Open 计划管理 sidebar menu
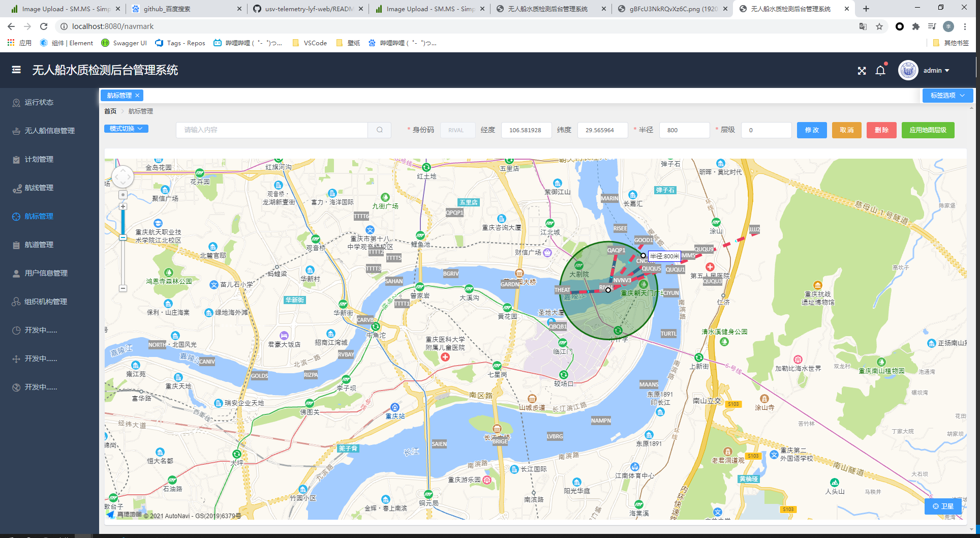The height and width of the screenshot is (538, 980). [49, 159]
